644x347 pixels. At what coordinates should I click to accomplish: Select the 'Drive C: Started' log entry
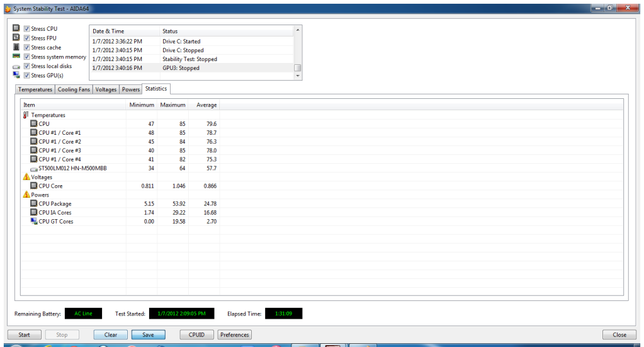click(x=192, y=42)
